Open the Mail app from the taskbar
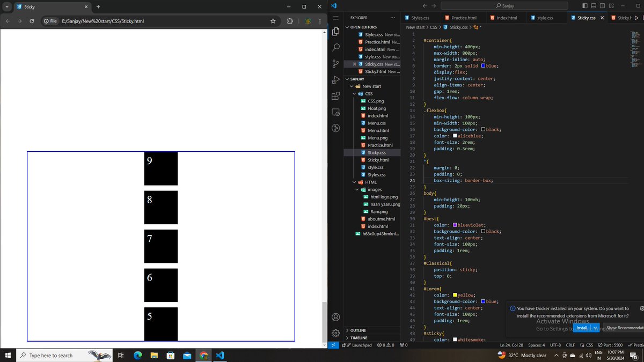The height and width of the screenshot is (362, 644). (x=186, y=355)
